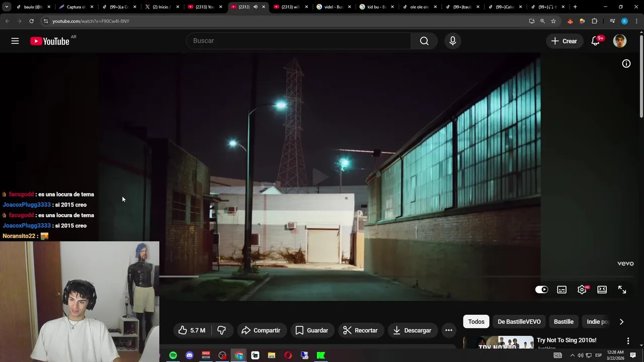Viewport: 644px width, 362px height.
Task: Bookmark this page with the star
Action: click(x=553, y=21)
